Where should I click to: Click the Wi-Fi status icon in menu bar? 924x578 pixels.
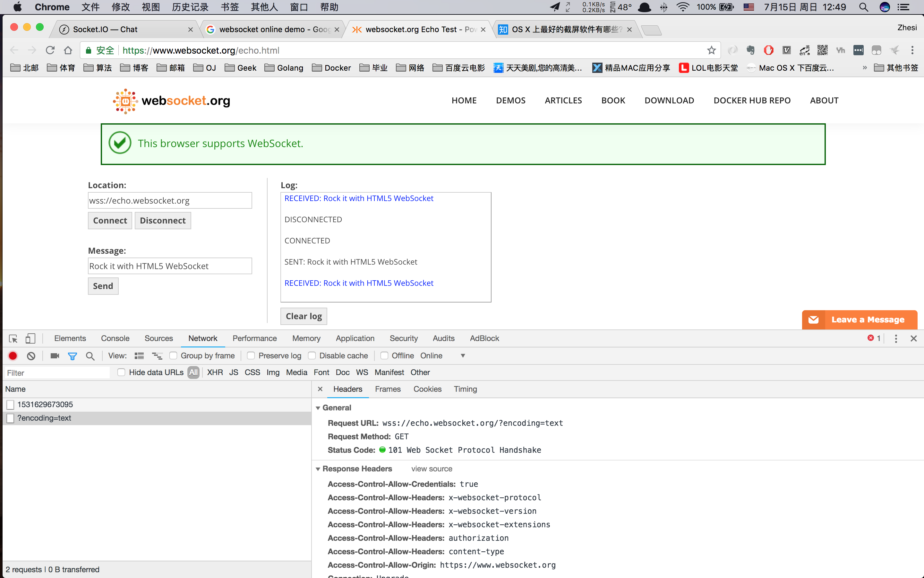pyautogui.click(x=682, y=7)
